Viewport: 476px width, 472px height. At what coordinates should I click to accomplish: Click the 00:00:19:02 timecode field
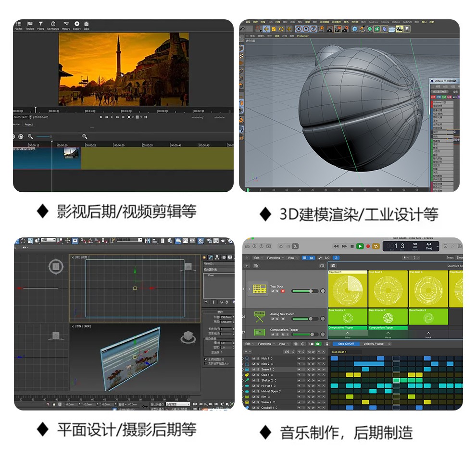click(21, 117)
